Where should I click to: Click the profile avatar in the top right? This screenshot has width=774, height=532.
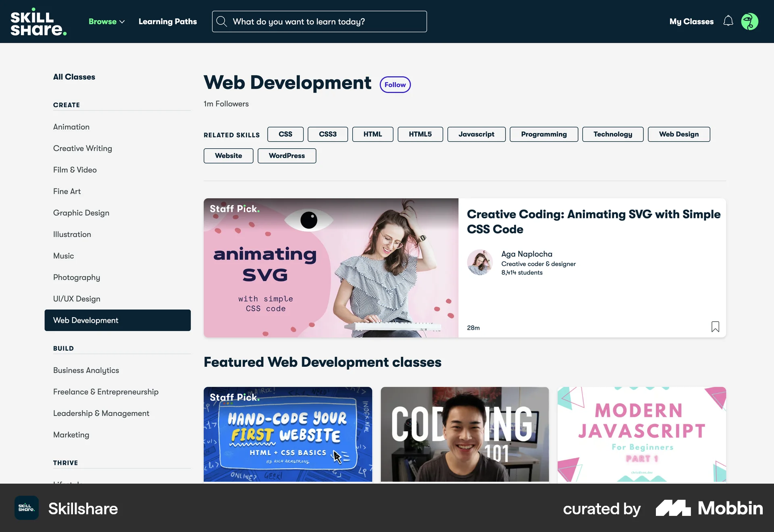(749, 21)
